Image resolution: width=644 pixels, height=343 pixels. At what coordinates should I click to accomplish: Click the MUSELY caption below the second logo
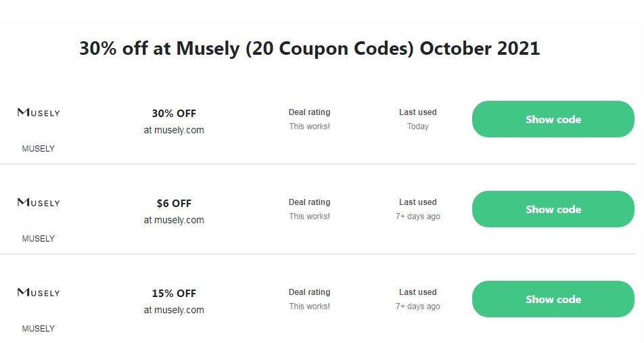pos(39,239)
